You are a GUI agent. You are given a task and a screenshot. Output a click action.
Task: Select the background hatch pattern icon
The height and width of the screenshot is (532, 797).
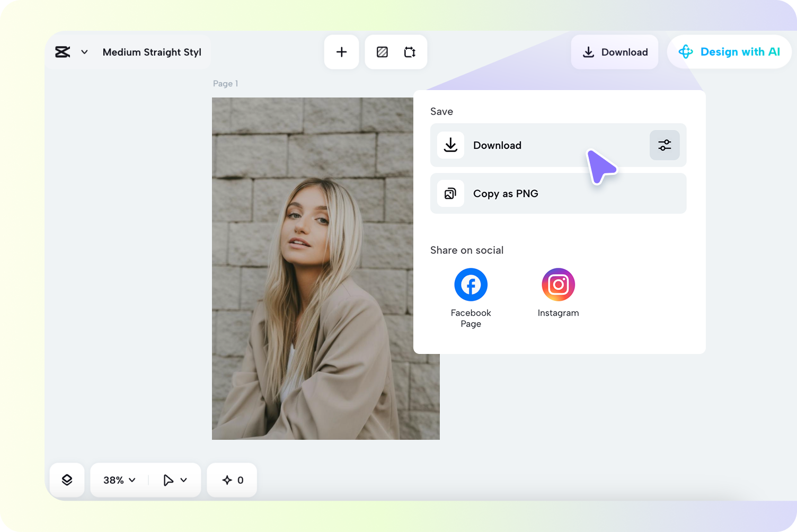click(x=382, y=52)
